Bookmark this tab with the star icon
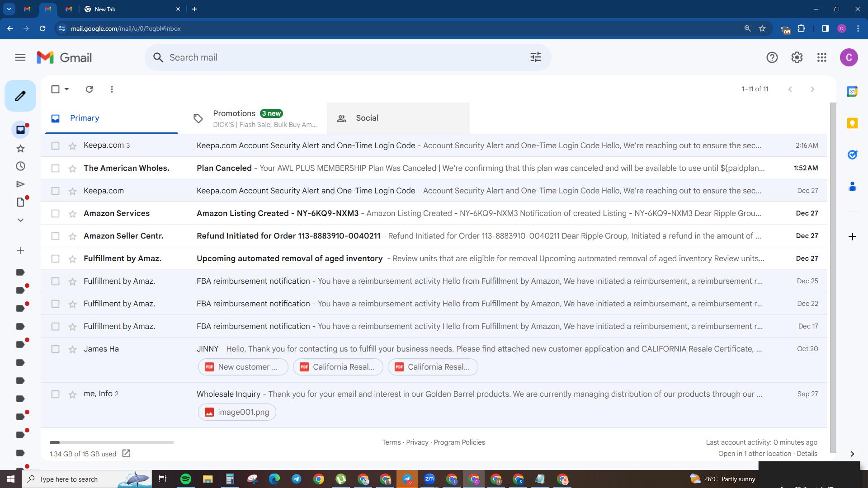This screenshot has height=488, width=868. [762, 28]
